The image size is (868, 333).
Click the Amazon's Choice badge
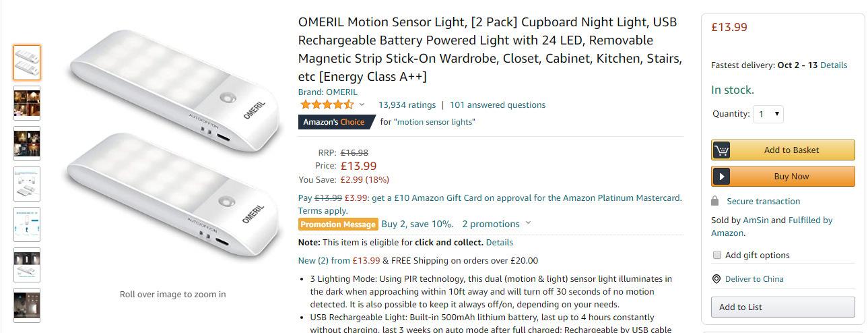point(334,122)
